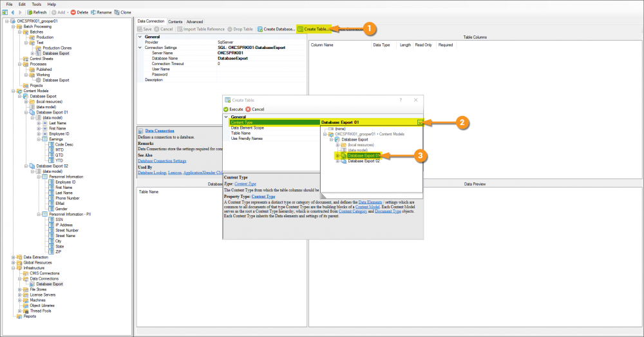Screen dimensions: 644x337
Task: Click the Server Name value OKCSPRKI01
Action: 231,53
